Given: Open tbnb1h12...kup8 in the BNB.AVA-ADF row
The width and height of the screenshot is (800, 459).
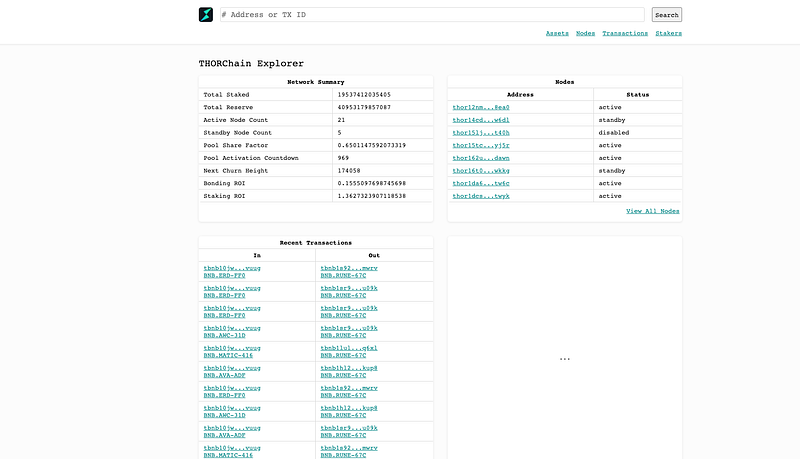Looking at the screenshot, I should 349,368.
